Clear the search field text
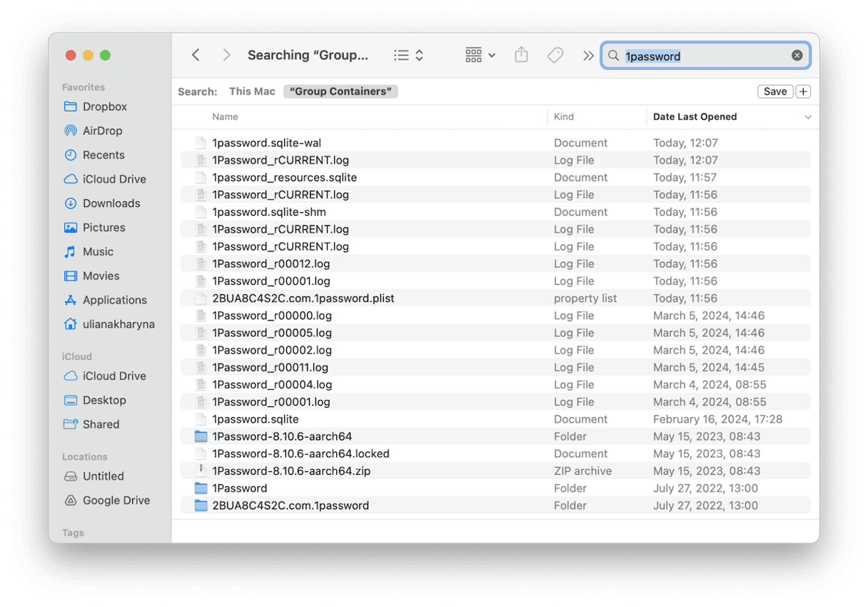Screen dimensions: 868x607 797,56
